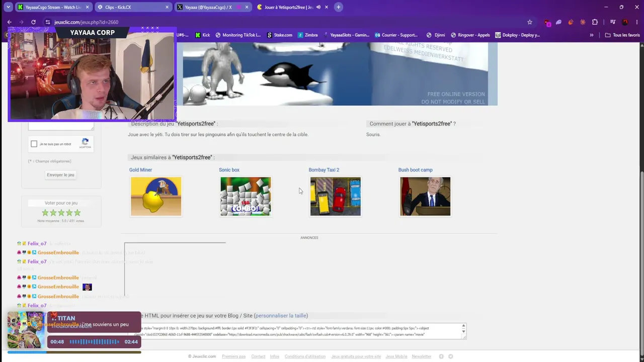Open the Courrier - Support bookmark

tap(396, 35)
